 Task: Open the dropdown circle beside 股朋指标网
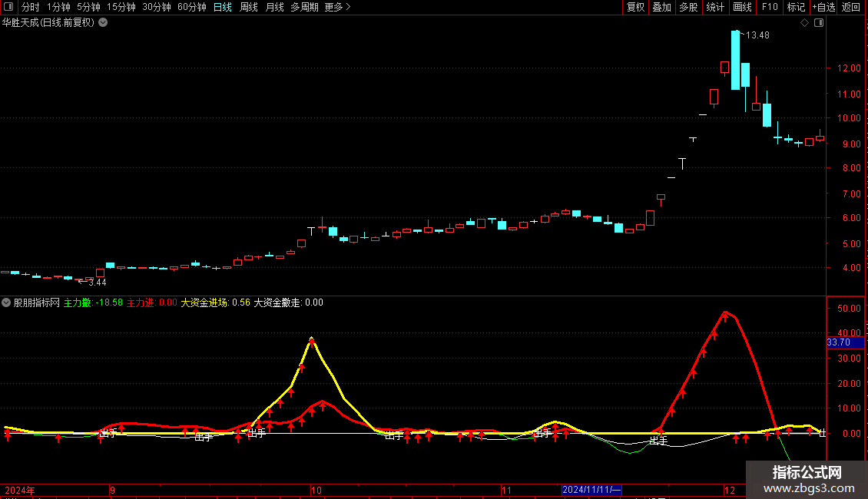point(6,302)
